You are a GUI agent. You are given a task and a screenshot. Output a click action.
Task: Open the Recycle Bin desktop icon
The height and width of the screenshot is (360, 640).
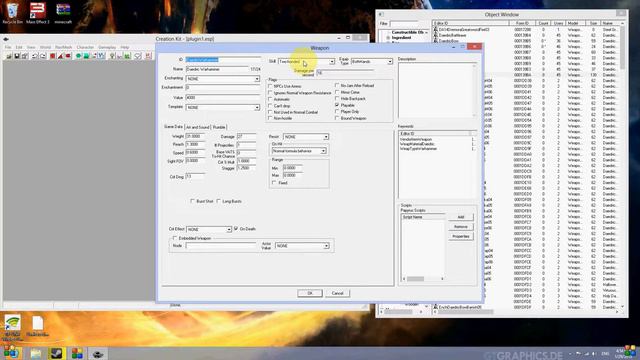[x=13, y=13]
